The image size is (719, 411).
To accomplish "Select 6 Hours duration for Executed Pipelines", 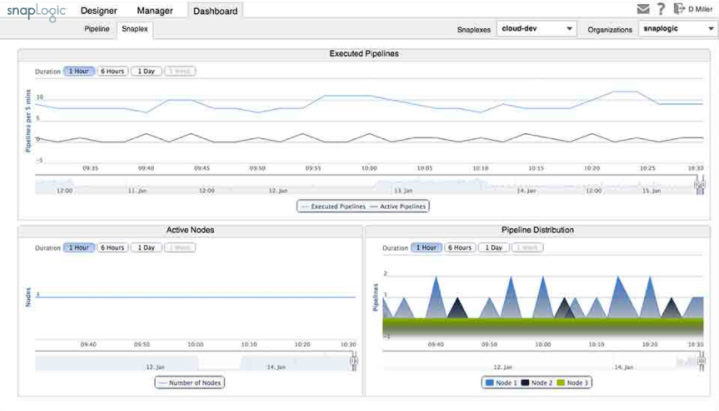I will 112,72.
